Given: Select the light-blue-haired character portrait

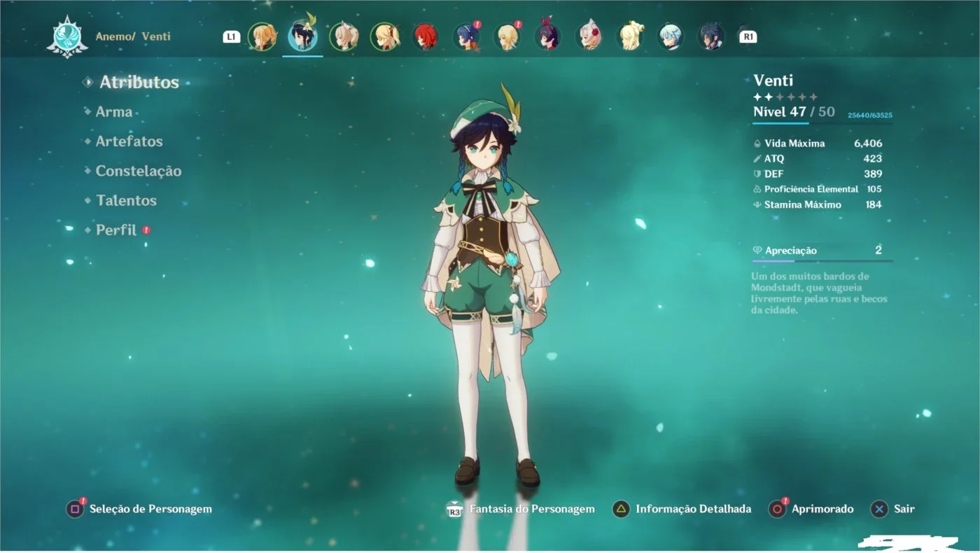Looking at the screenshot, I should point(671,36).
